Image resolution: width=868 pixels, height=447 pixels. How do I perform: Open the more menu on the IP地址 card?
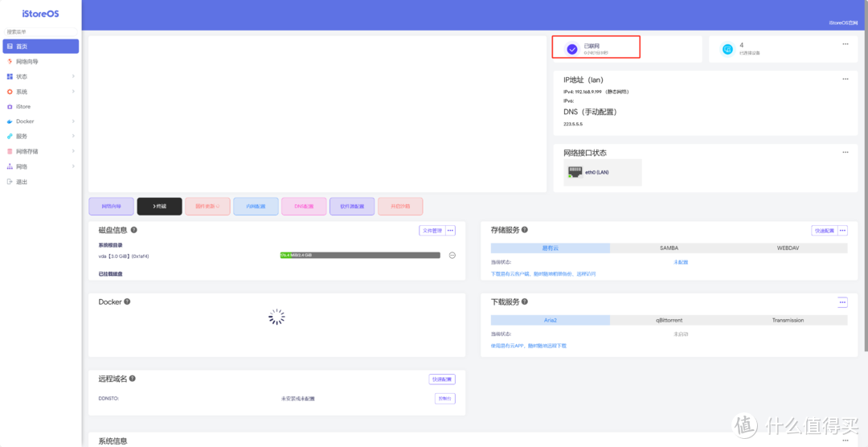click(845, 79)
